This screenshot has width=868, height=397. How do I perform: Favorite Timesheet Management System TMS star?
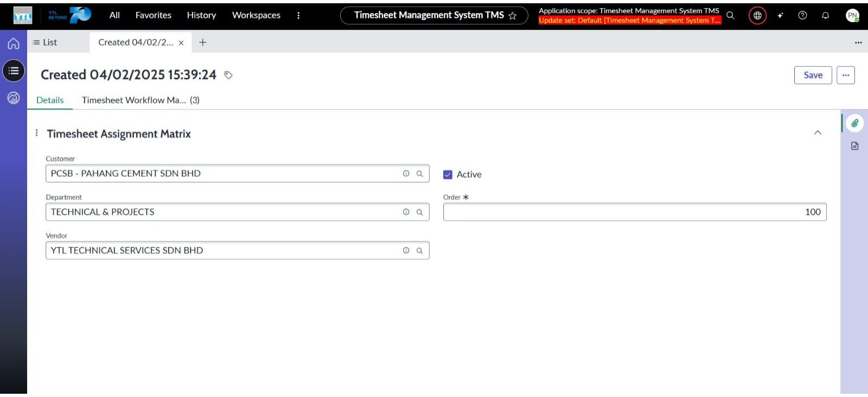pos(512,16)
